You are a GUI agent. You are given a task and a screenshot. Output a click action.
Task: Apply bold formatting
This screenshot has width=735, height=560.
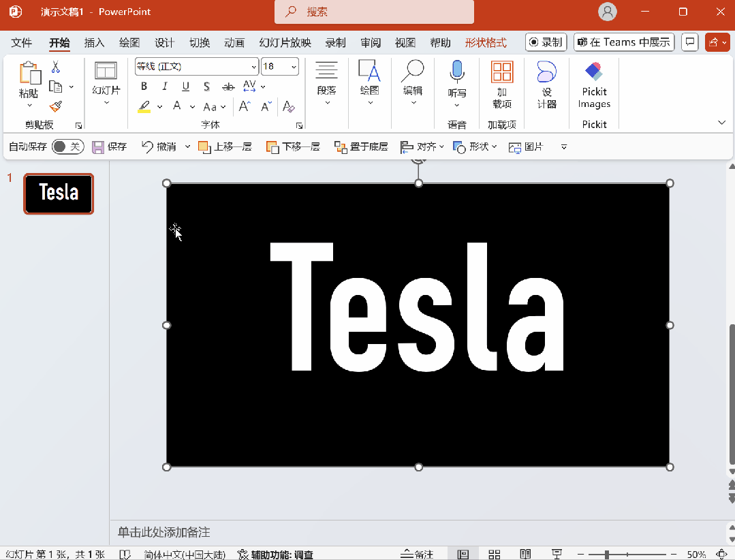(x=144, y=87)
